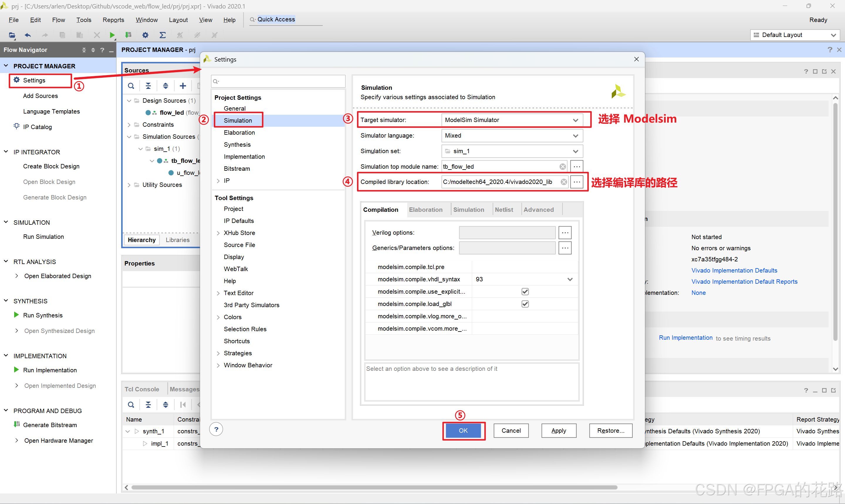Open Simulation set dropdown

pos(575,151)
